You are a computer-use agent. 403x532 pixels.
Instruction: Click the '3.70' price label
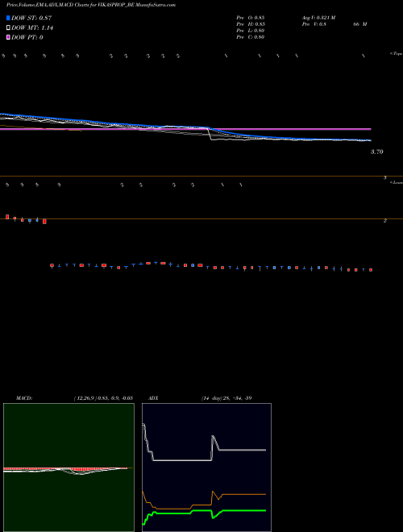[x=376, y=152]
